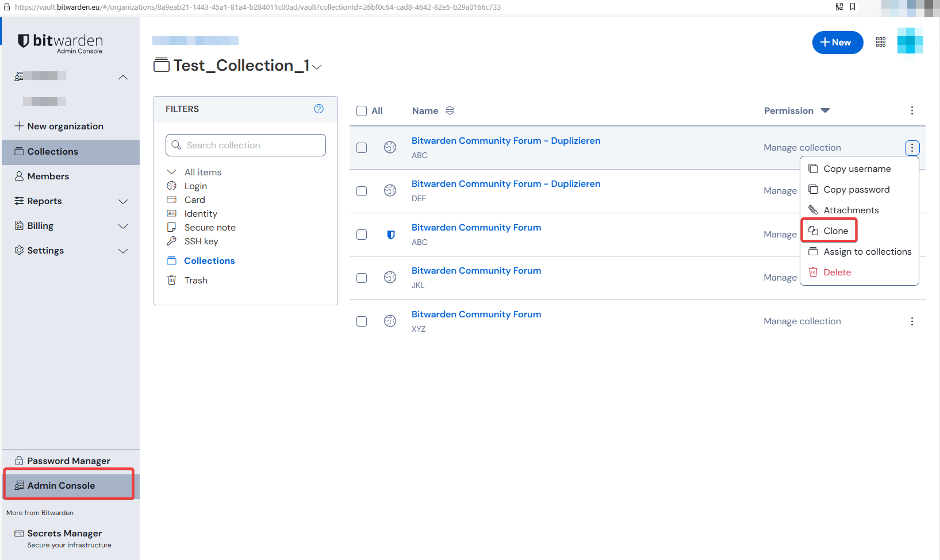
Task: Click New organization in the sidebar
Action: point(71,126)
